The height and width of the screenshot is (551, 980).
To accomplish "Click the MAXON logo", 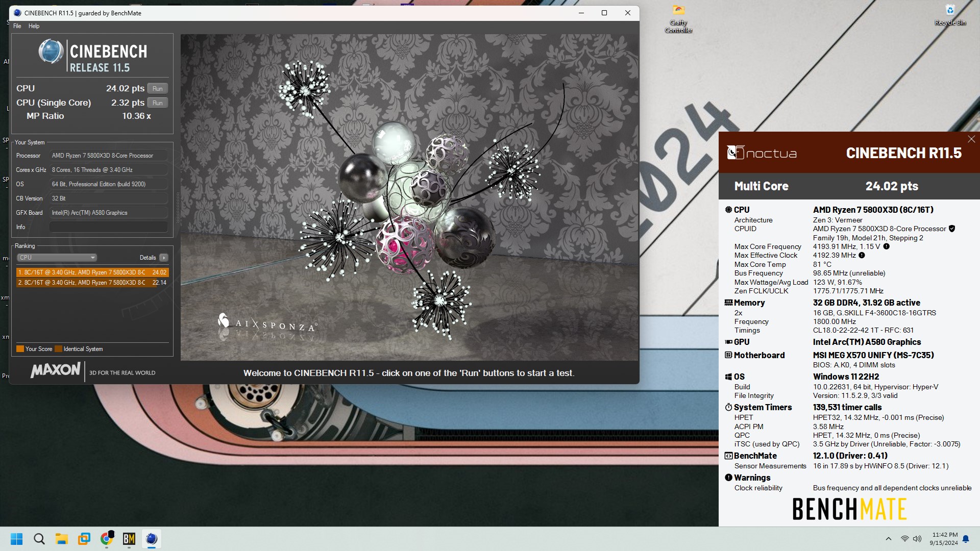I will click(x=56, y=370).
